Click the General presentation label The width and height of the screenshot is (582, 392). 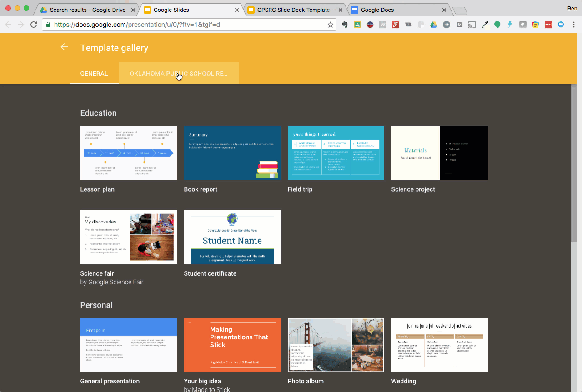coord(110,382)
